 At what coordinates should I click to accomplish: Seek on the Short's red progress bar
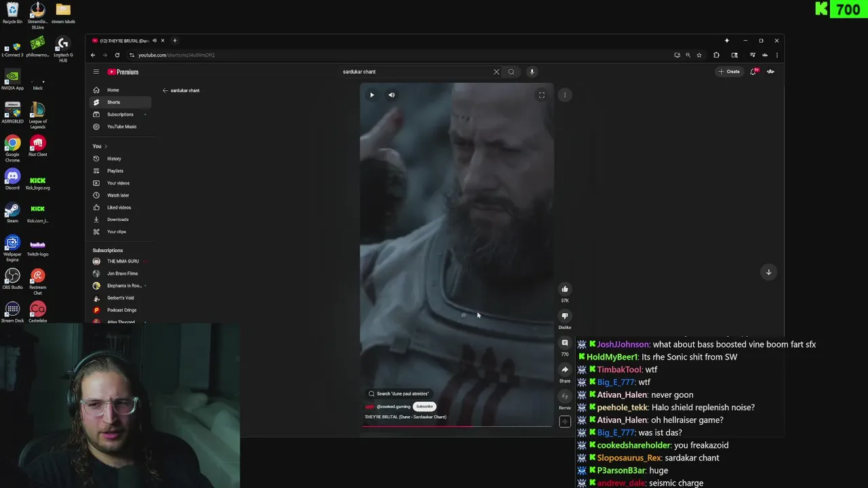point(458,426)
